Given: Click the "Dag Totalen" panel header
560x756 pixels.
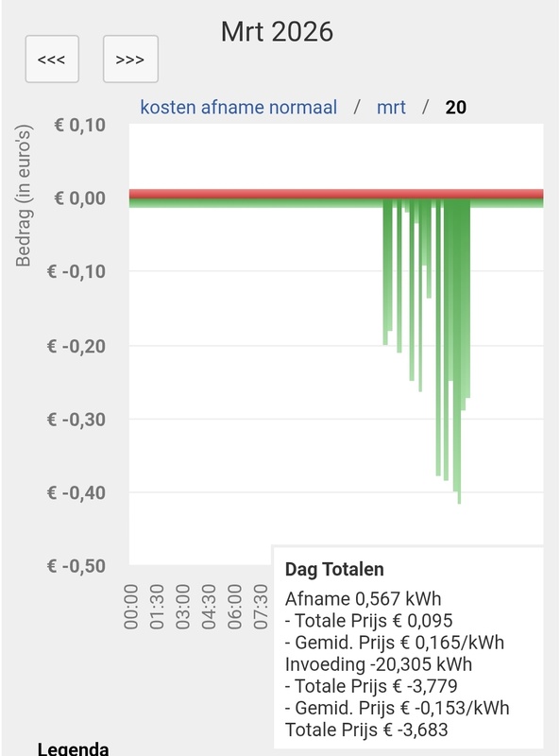Looking at the screenshot, I should [335, 569].
